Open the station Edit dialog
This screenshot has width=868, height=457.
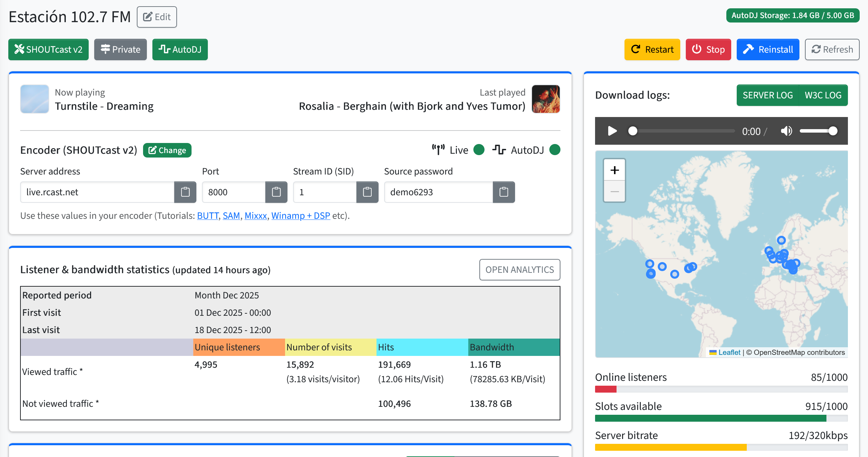tap(157, 16)
